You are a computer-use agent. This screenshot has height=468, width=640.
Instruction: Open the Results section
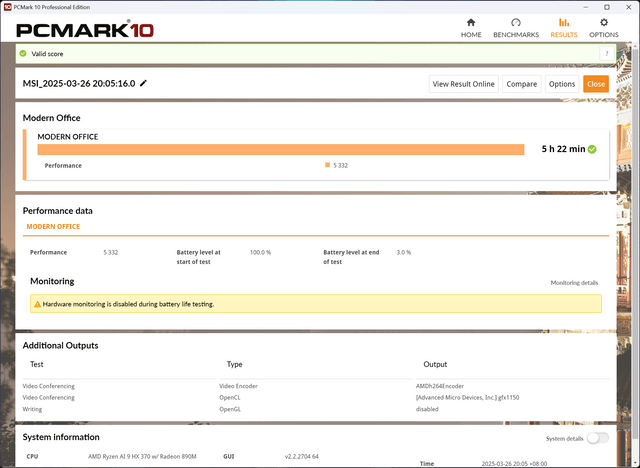pyautogui.click(x=564, y=28)
